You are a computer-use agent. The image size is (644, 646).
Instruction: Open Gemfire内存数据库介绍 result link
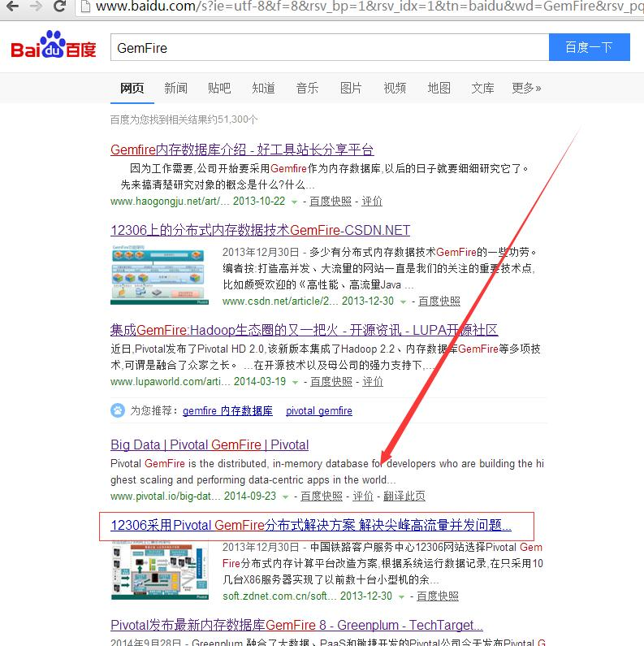point(242,150)
